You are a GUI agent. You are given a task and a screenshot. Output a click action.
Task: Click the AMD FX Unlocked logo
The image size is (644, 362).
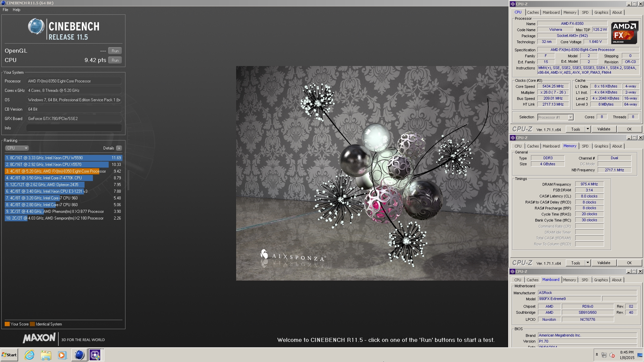coord(624,33)
